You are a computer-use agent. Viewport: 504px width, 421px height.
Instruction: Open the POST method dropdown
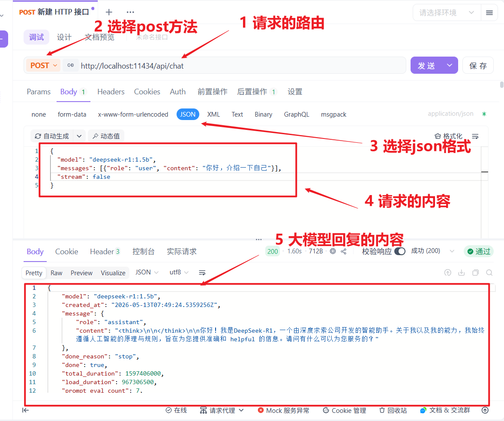point(43,66)
